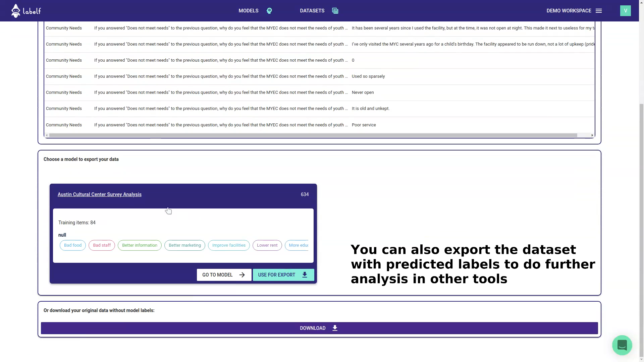This screenshot has height=362, width=644.
Task: Click the Models brain icon
Action: click(x=269, y=11)
